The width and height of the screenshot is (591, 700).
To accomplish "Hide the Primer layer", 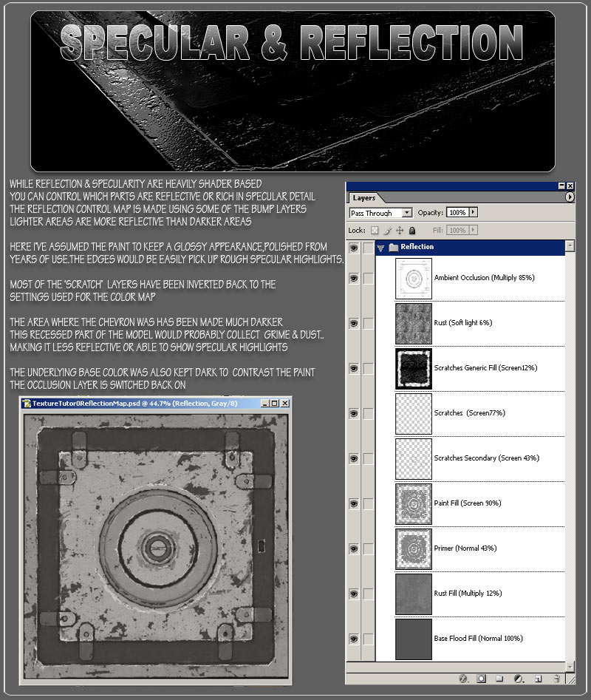I will point(354,548).
